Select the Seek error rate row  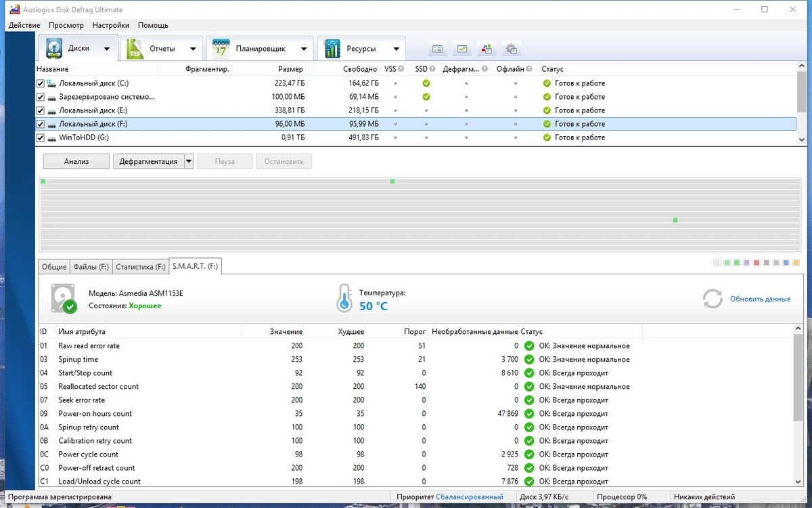pyautogui.click(x=416, y=400)
